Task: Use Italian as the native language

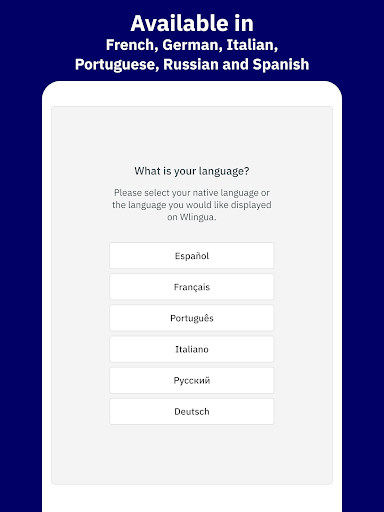Action: pos(192,349)
